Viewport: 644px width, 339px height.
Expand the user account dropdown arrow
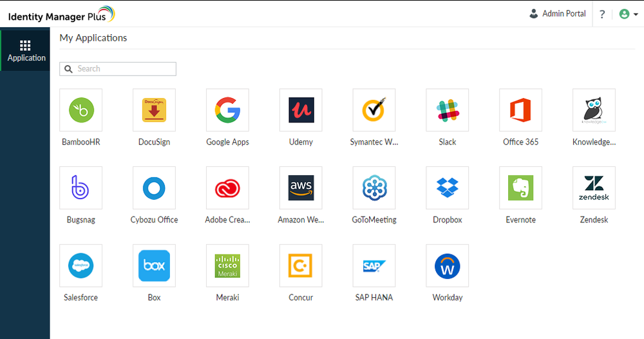click(636, 14)
